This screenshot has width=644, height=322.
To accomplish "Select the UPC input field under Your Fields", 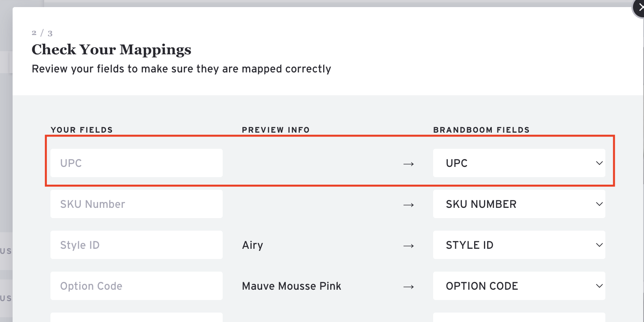I will 136,163.
